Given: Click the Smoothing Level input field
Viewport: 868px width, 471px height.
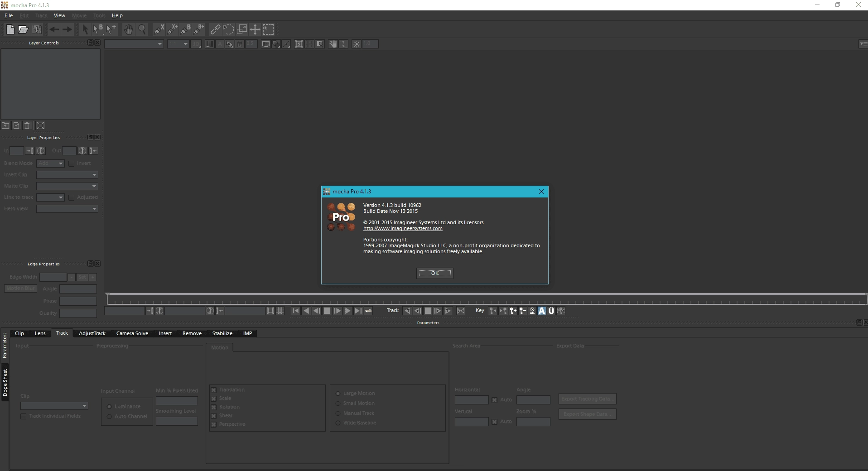Looking at the screenshot, I should (x=177, y=421).
